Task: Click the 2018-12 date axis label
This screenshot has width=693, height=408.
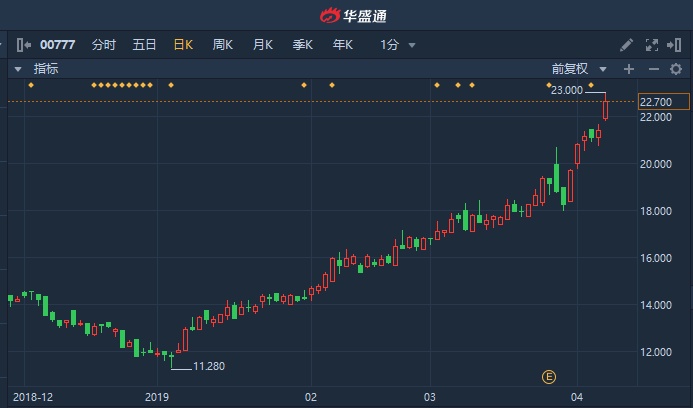Action: coord(33,397)
